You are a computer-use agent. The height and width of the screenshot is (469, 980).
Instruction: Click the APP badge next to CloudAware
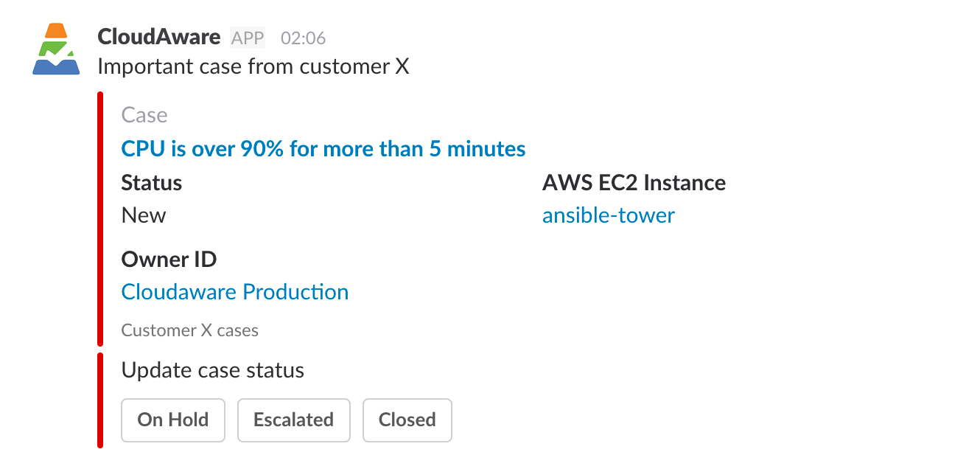click(248, 38)
